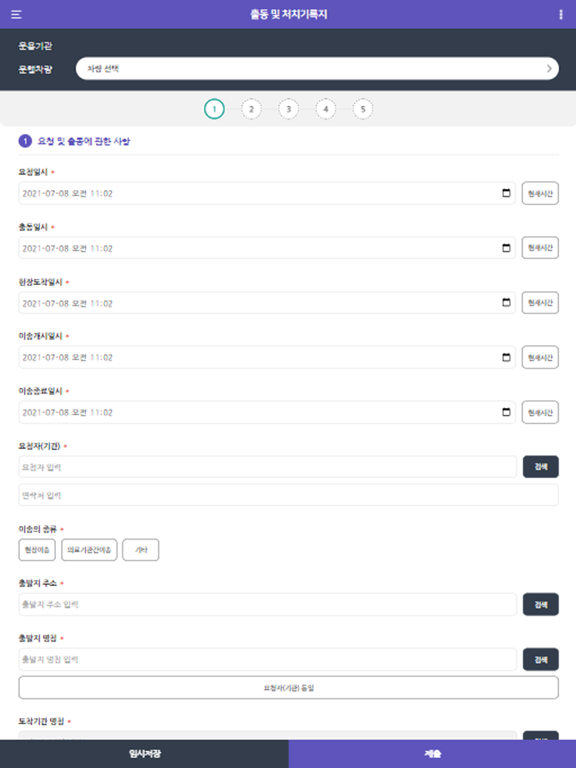Viewport: 576px width, 768px height.
Task: Search for requester with 검색 button
Action: 541,467
